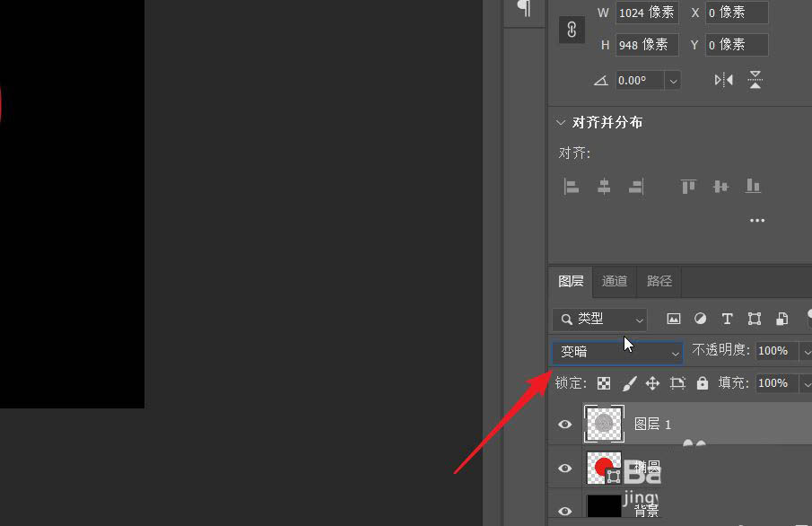
Task: Align top edges icon
Action: pyautogui.click(x=688, y=186)
